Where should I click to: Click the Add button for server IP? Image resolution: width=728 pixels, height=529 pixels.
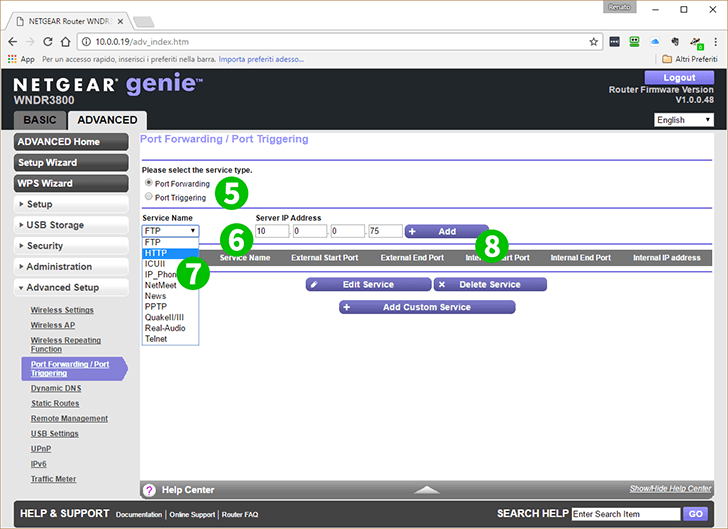click(x=446, y=231)
